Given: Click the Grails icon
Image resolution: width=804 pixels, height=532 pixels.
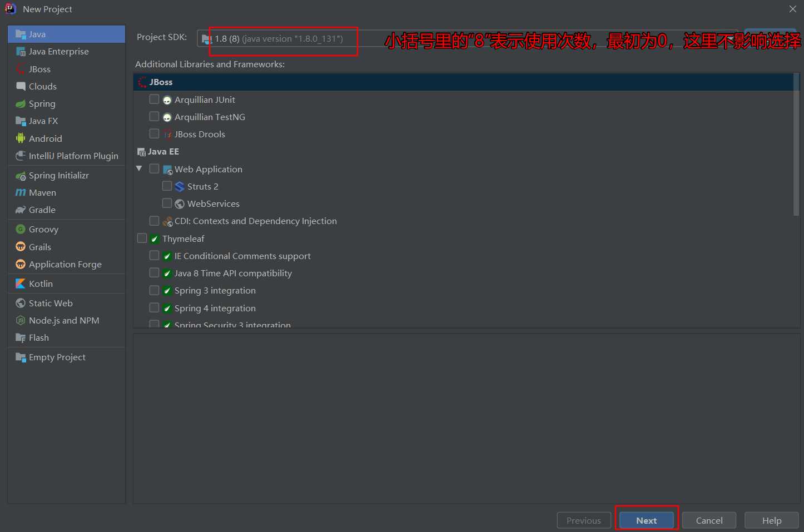Looking at the screenshot, I should [21, 247].
